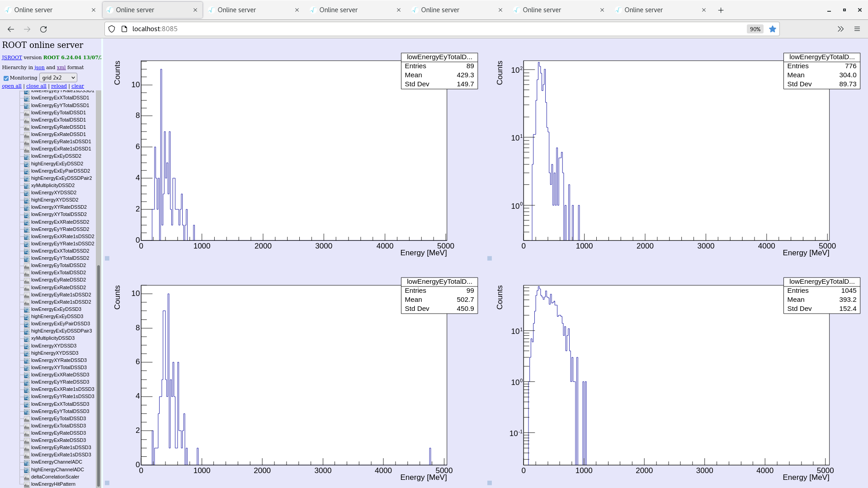Open browser hamburger menu
The image size is (868, 488).
(857, 29)
